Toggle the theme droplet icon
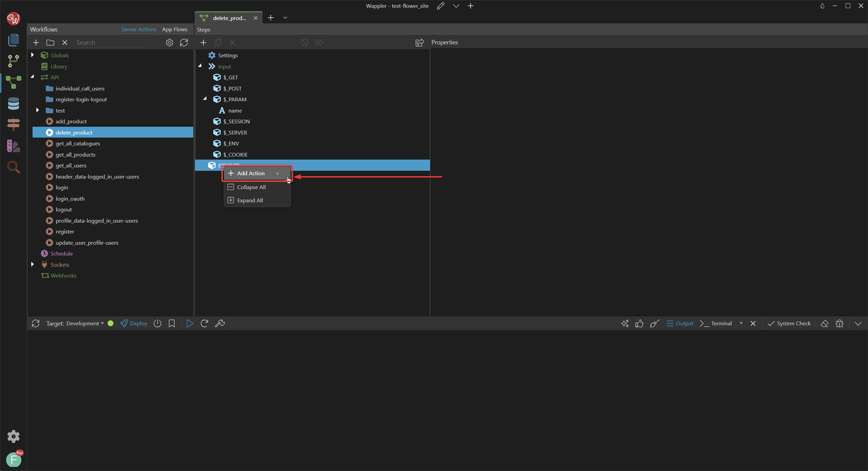Viewport: 868px width, 471px height. tap(822, 6)
